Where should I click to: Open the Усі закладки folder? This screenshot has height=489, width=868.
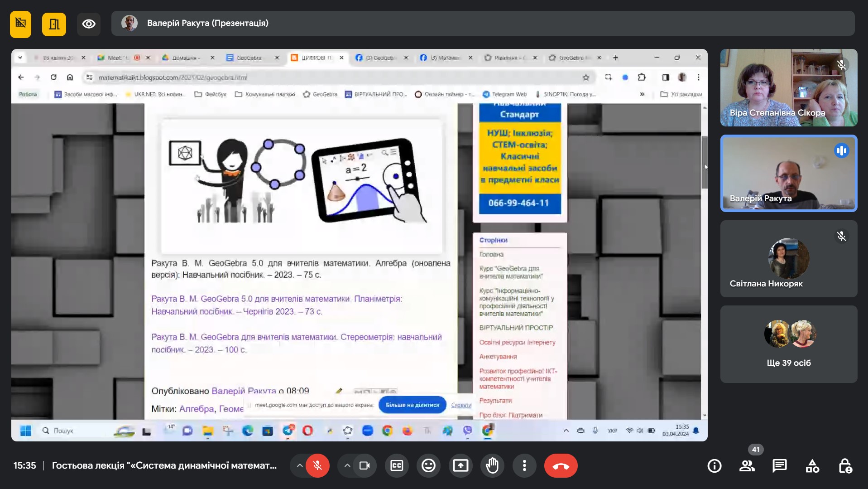(681, 94)
